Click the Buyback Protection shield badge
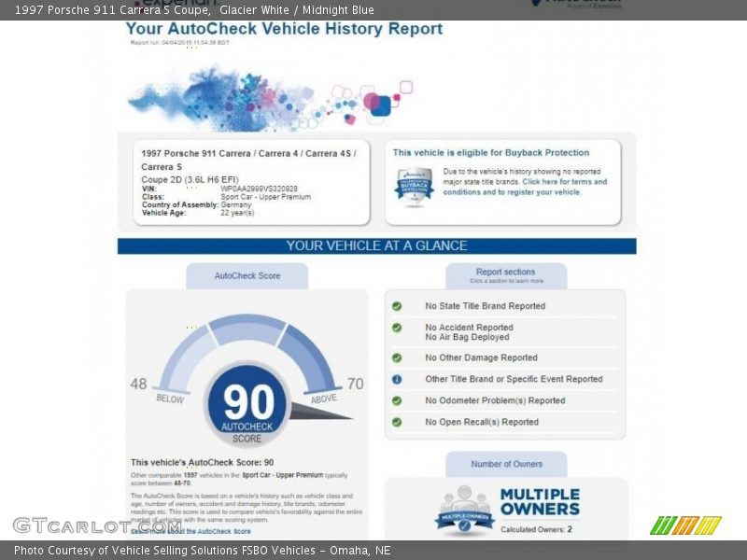 coord(414,187)
